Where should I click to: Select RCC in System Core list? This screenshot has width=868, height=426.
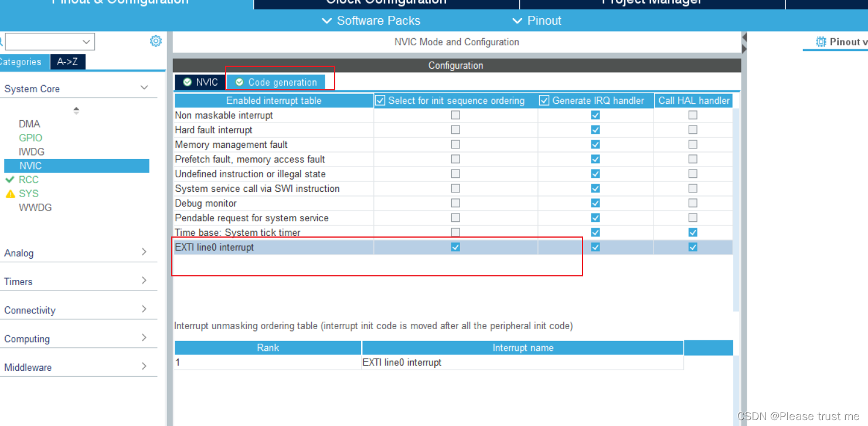click(x=29, y=180)
